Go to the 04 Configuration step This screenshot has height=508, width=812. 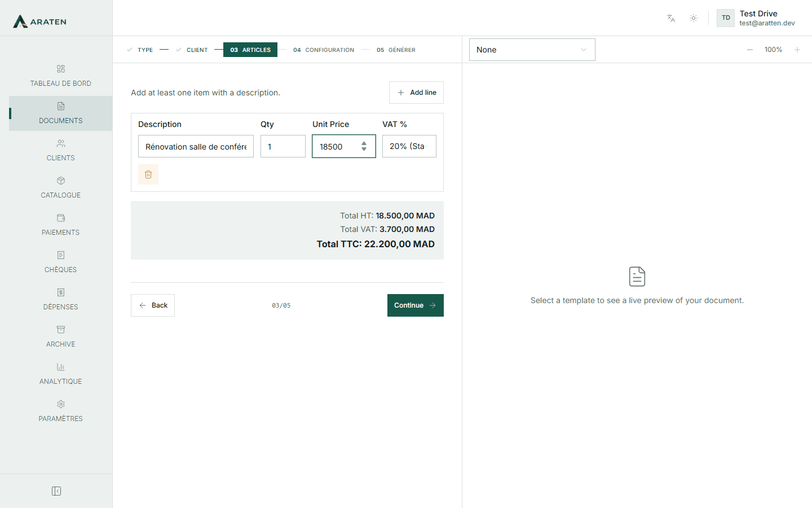coord(324,50)
